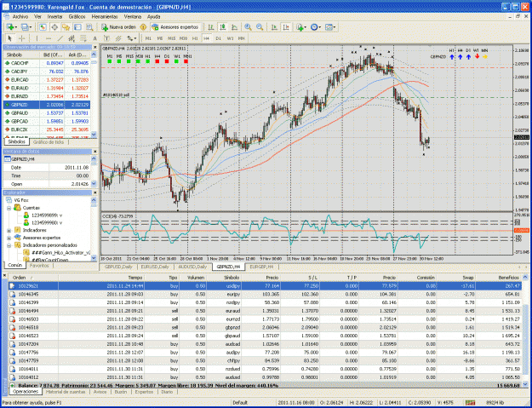Toggle the Terminal window toolbar icon
The height and width of the screenshot is (408, 532).
77,27
